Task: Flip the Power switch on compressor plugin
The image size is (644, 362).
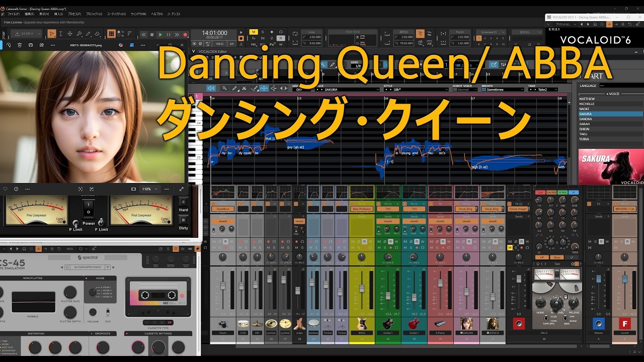Action: click(x=89, y=208)
